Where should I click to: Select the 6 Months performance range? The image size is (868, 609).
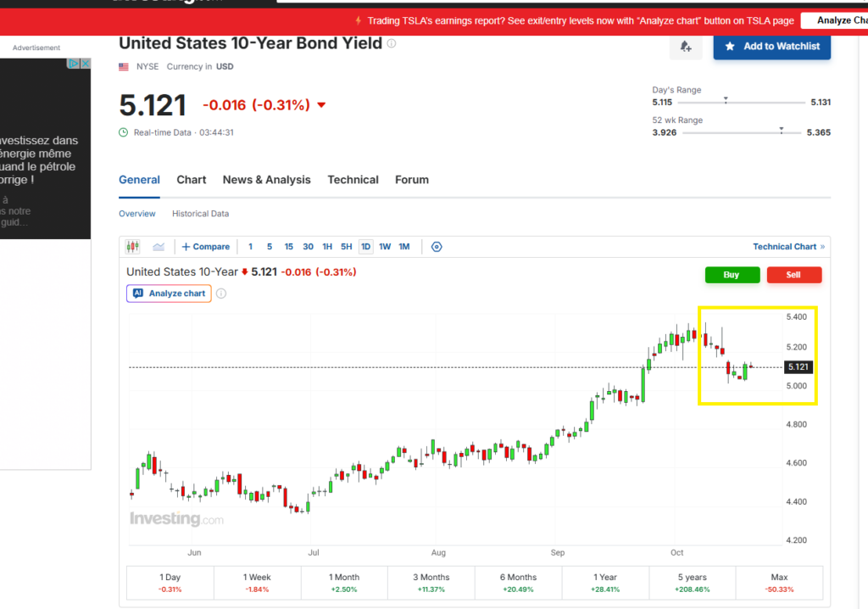point(518,583)
